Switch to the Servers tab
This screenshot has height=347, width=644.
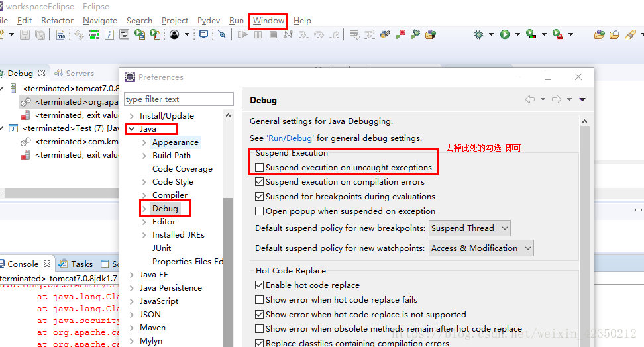pos(74,73)
